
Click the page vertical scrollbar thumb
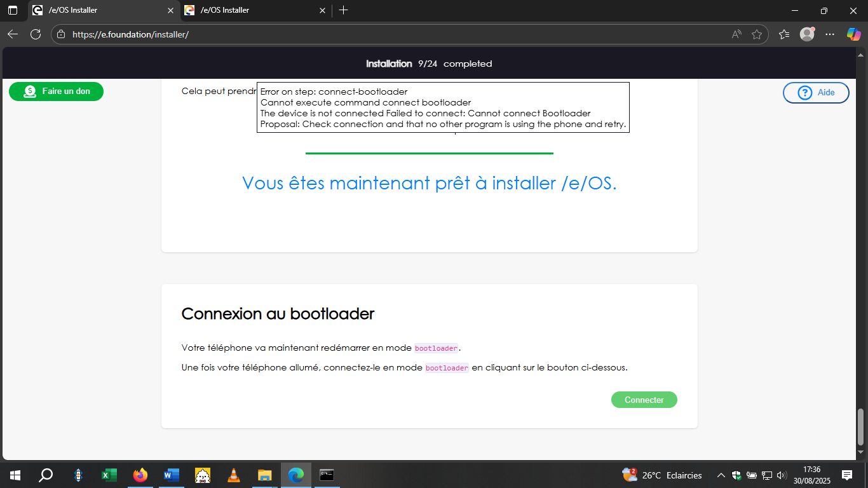tap(861, 427)
